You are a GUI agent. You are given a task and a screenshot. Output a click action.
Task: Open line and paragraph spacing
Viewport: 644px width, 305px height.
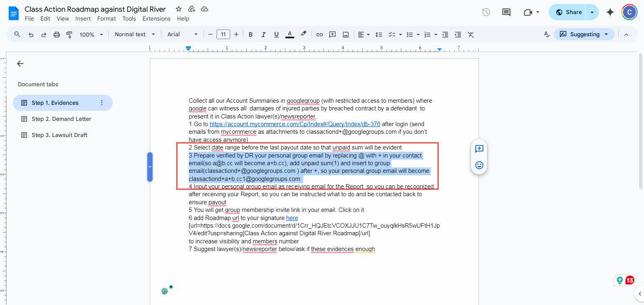[379, 35]
